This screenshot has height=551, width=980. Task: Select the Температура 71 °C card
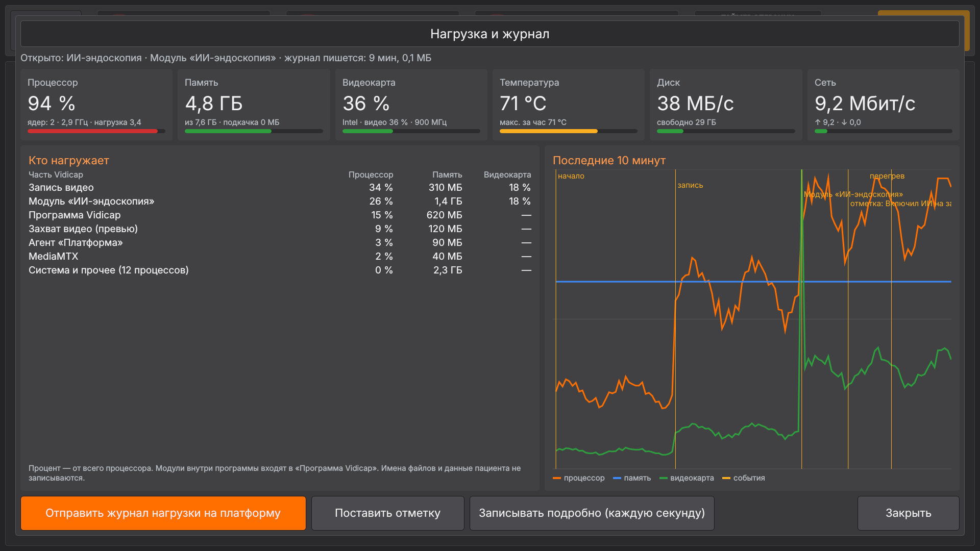569,105
